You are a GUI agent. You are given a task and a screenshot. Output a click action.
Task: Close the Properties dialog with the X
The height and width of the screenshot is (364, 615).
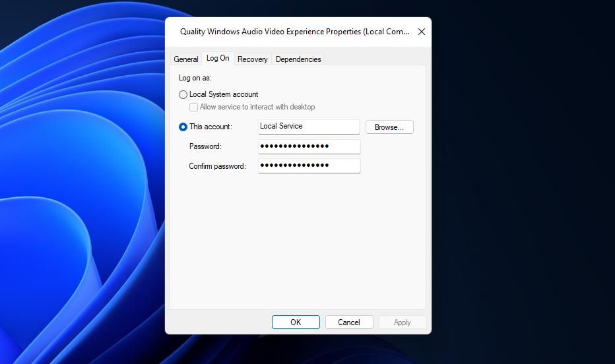coord(422,32)
